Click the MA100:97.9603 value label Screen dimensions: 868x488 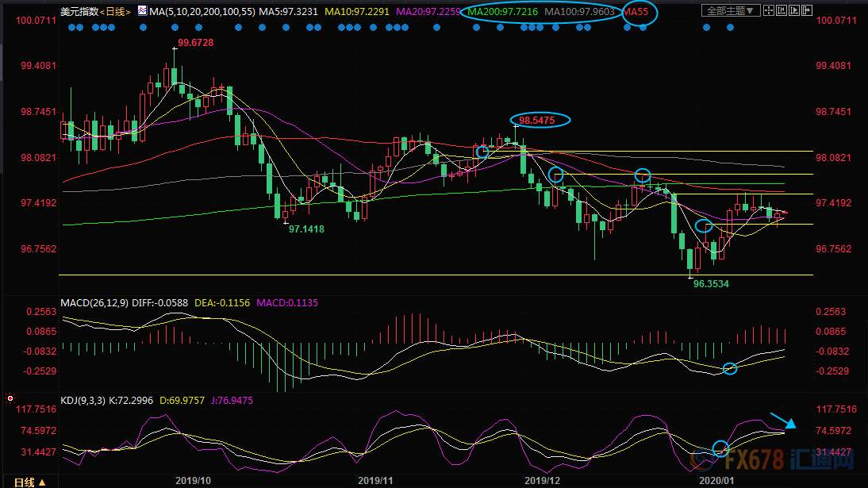(579, 11)
